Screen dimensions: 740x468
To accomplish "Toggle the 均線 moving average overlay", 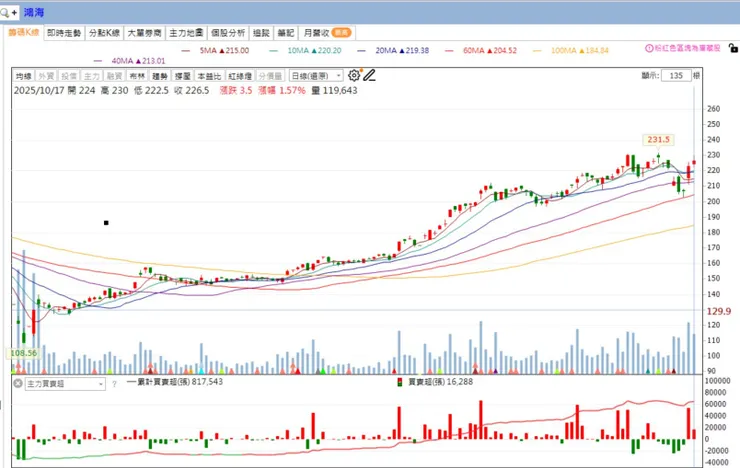I will coord(23,76).
